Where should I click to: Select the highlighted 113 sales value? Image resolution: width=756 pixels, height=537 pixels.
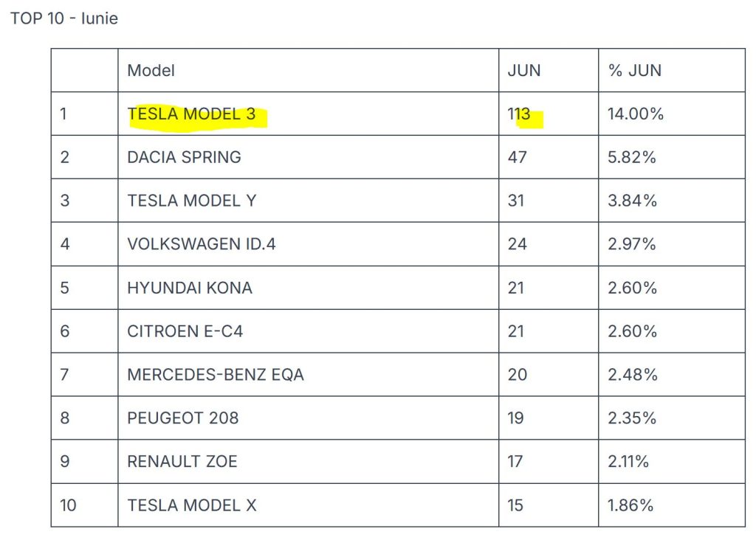coord(519,114)
